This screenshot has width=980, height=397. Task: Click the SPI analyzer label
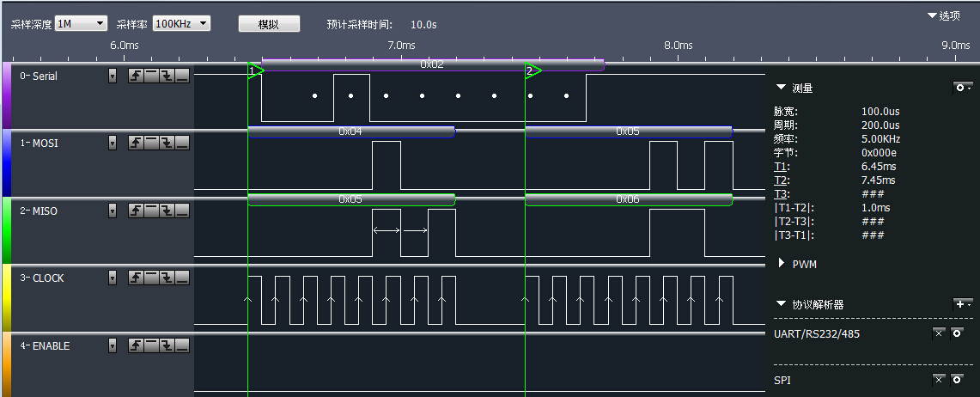coord(782,380)
